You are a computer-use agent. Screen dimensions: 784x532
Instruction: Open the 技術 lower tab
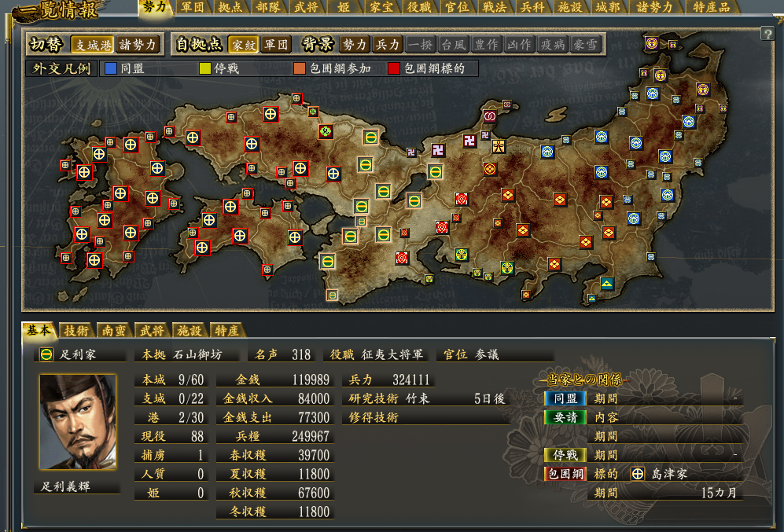pyautogui.click(x=76, y=330)
